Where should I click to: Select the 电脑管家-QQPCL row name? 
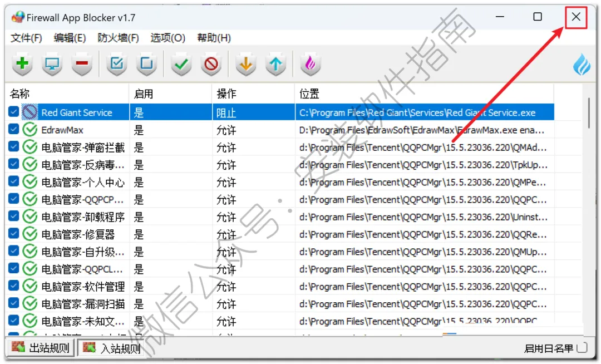tap(82, 269)
